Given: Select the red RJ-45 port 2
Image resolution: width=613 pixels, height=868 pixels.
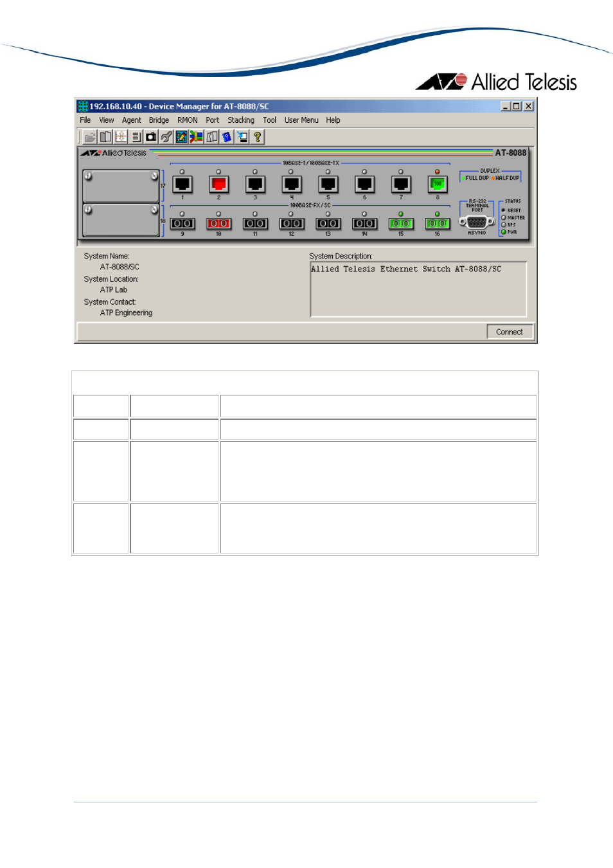Looking at the screenshot, I should (219, 185).
